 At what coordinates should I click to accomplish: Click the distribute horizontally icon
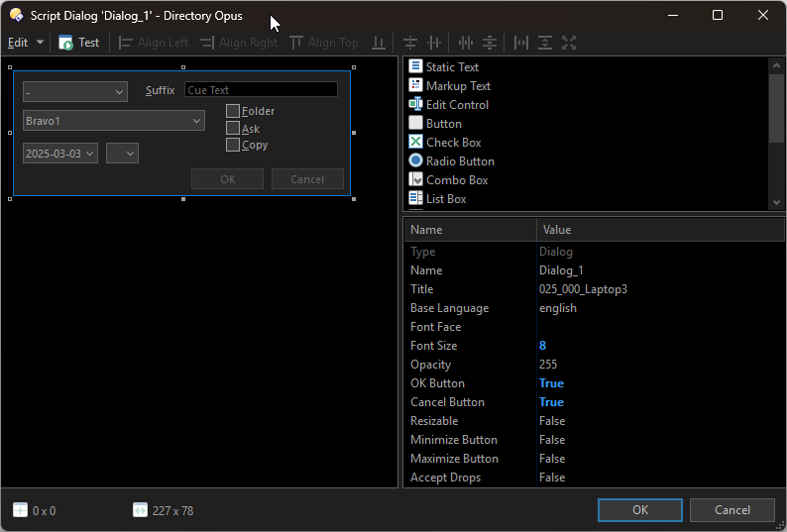click(x=466, y=43)
